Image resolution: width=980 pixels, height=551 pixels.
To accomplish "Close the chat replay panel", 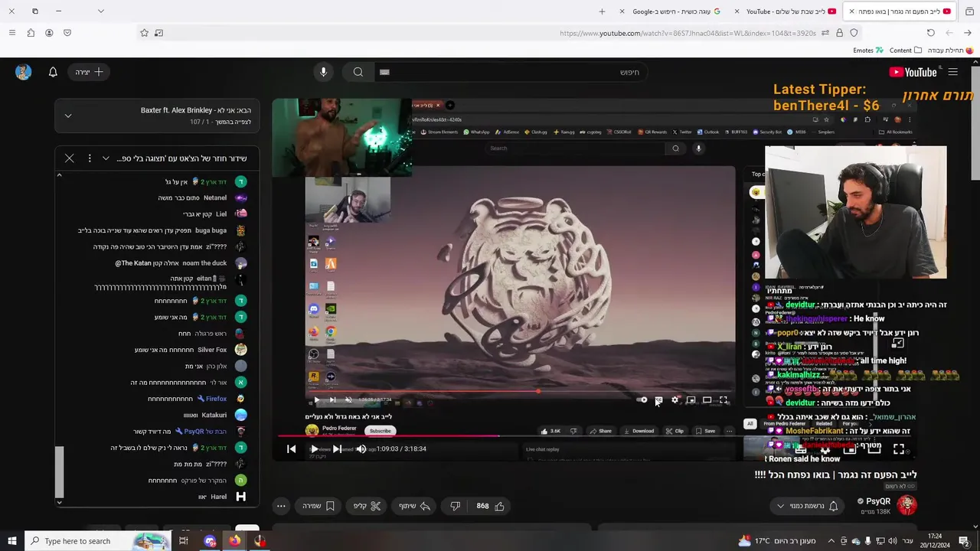I will (x=69, y=158).
